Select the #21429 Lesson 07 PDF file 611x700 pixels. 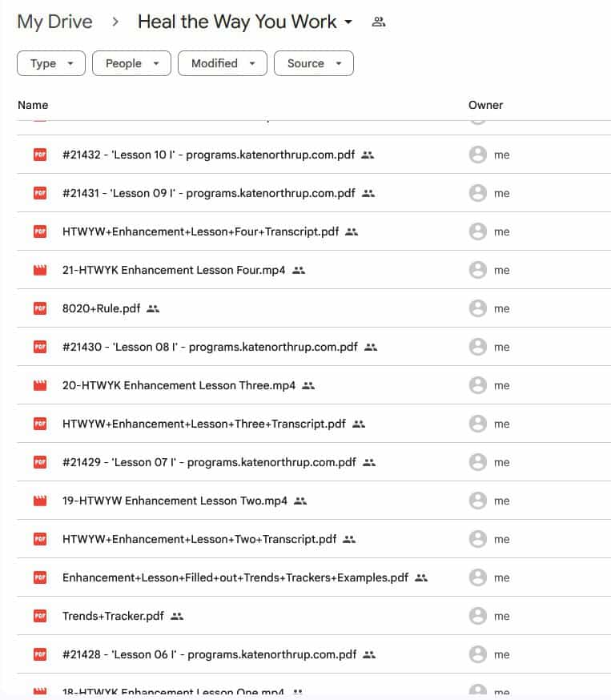[x=209, y=462]
